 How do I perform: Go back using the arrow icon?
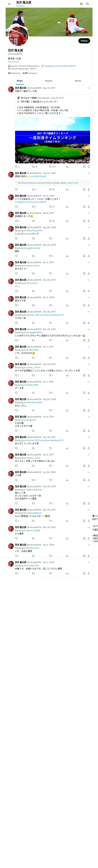(9, 4)
